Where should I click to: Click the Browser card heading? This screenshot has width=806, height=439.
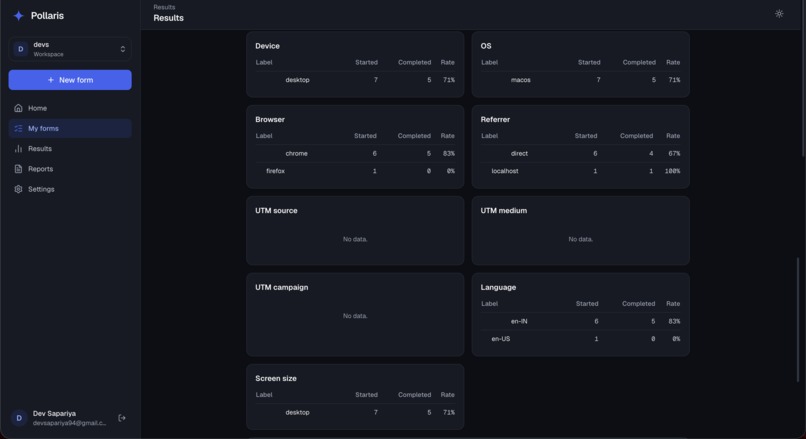tap(270, 119)
